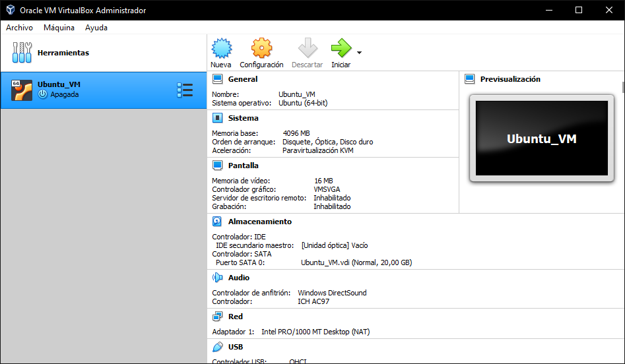Click "[Unidad óptica] Vacío" entry
Image resolution: width=625 pixels, height=364 pixels.
(x=335, y=245)
